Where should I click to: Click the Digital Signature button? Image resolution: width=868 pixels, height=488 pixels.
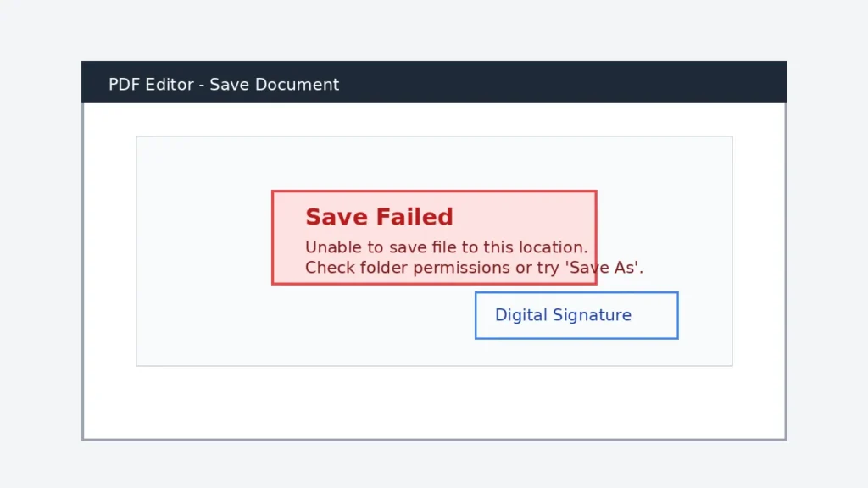point(576,315)
